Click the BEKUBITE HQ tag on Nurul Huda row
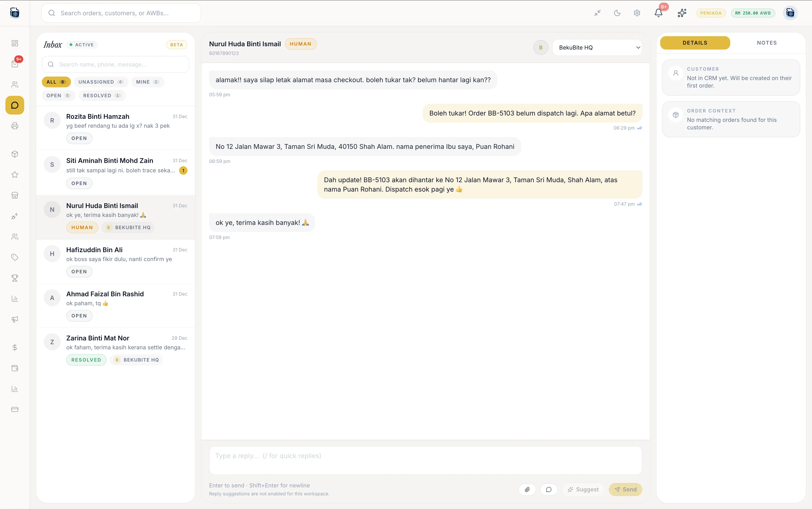Image resolution: width=812 pixels, height=509 pixels. pos(128,228)
